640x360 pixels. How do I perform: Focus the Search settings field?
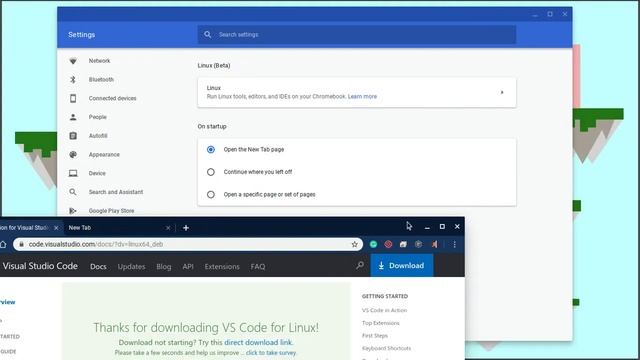pos(357,35)
